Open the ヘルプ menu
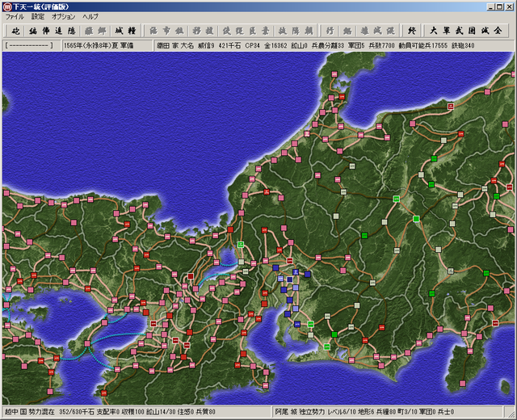This screenshot has height=420, width=517. [90, 16]
